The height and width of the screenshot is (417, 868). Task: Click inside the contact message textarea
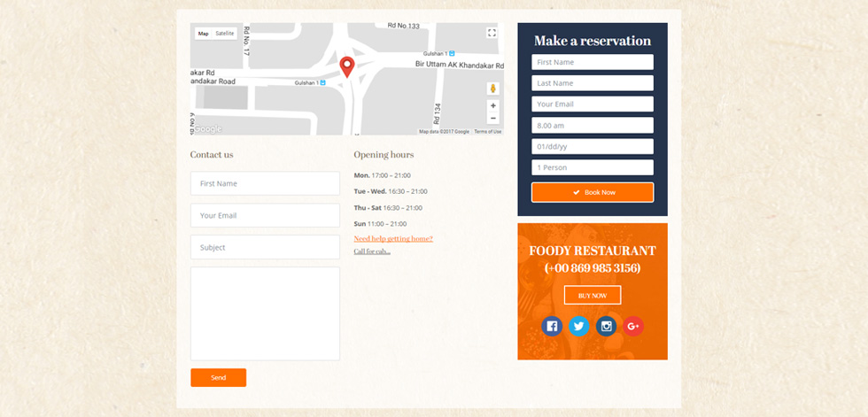click(x=265, y=314)
